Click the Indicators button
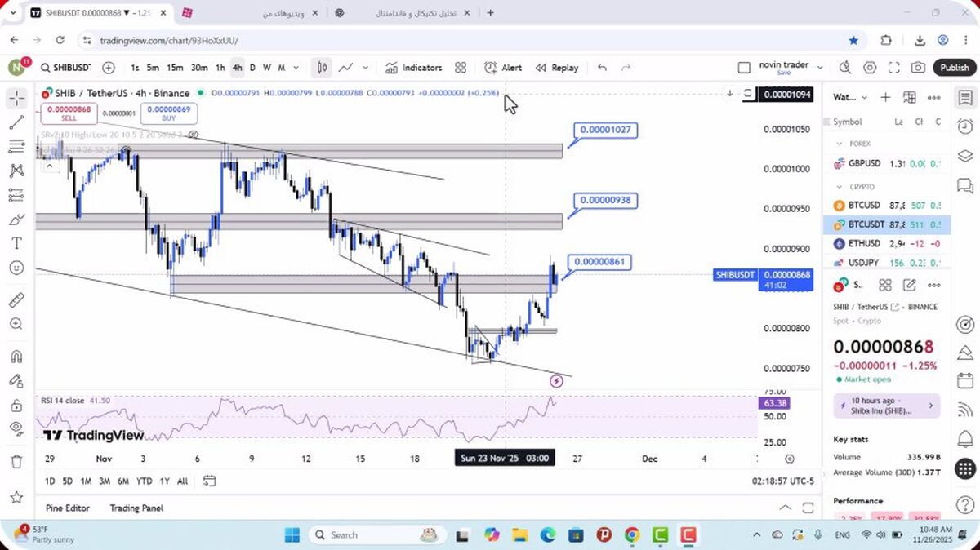 click(414, 68)
